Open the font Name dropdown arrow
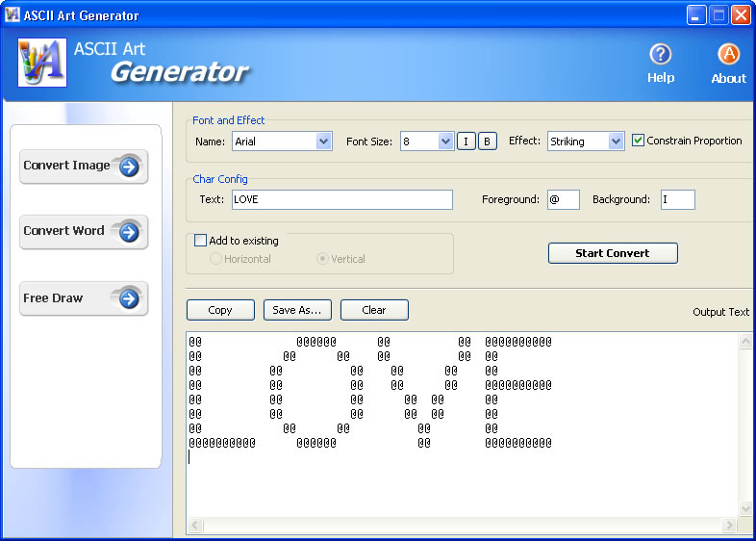Screen dimensions: 756x541 [323, 142]
